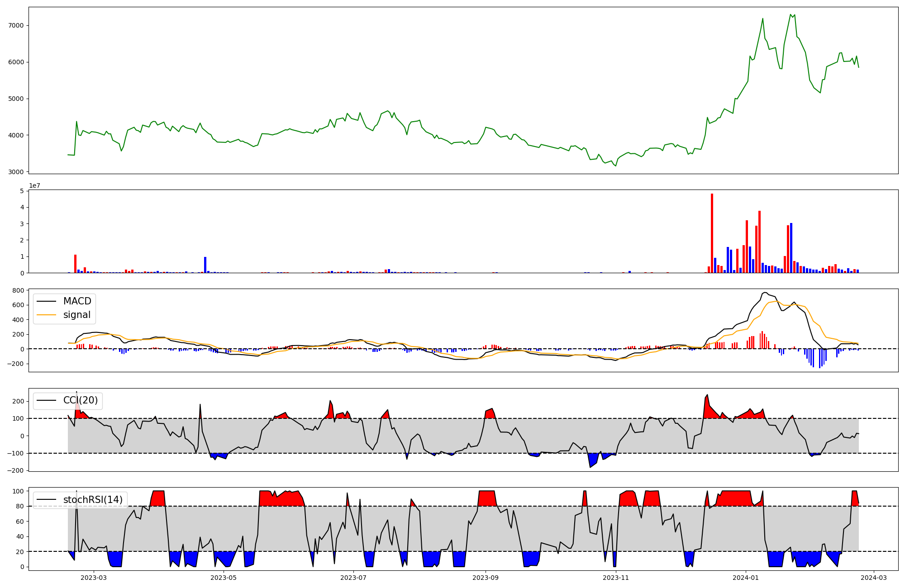The image size is (905, 588).
Task: Click the 800 MACD axis label
Action: point(19,290)
